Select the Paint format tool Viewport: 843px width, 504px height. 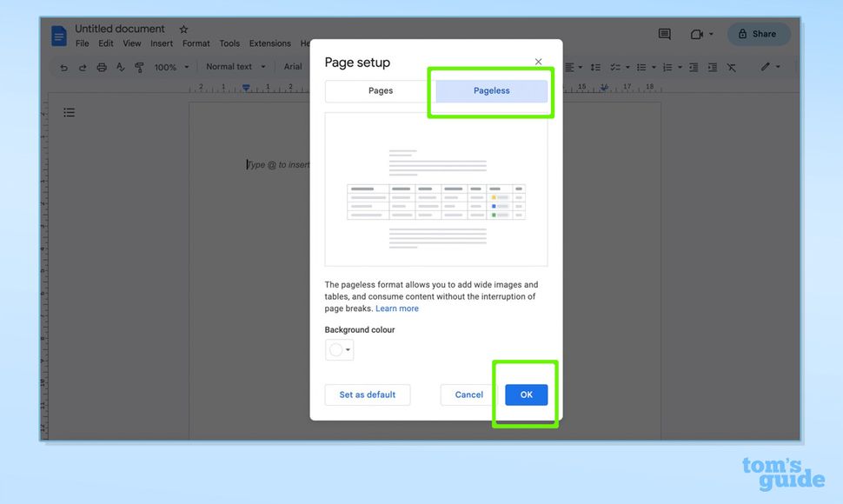click(x=139, y=67)
